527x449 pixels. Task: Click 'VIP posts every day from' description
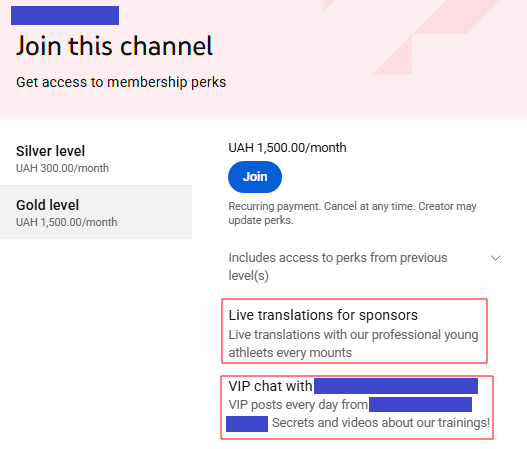(298, 405)
